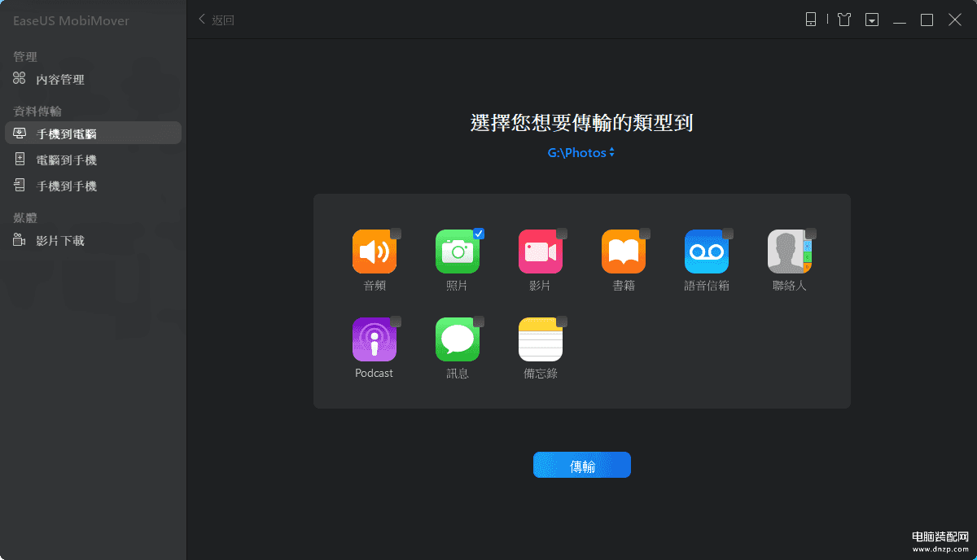The width and height of the screenshot is (977, 560).
Task: Tick the 音頻 checkbox
Action: point(396,234)
